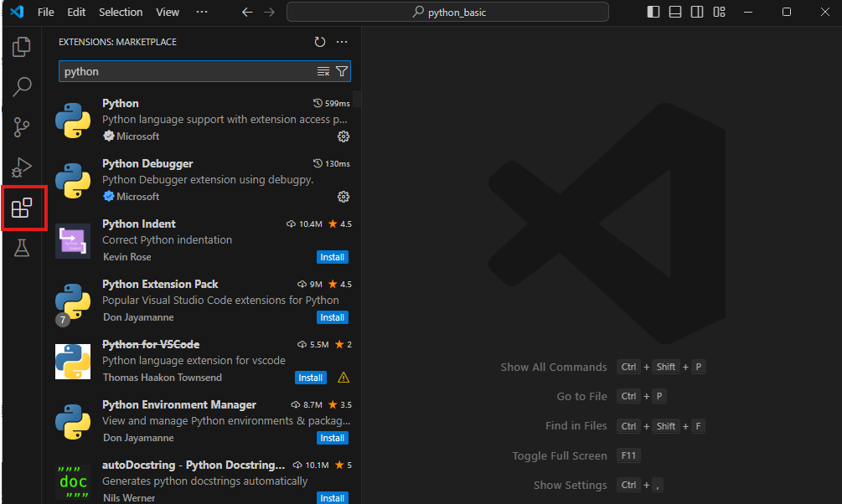
Task: Refresh the extensions marketplace list
Action: (x=319, y=42)
